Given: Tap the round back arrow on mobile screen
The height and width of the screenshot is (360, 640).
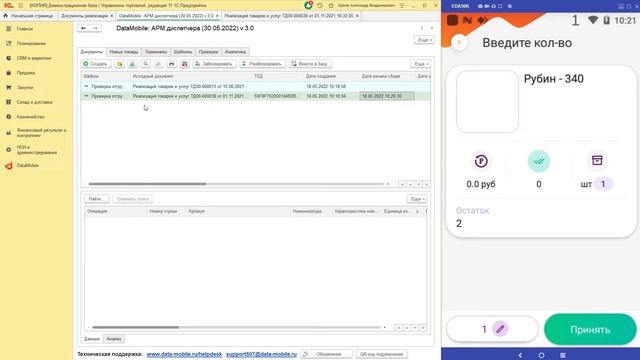Looking at the screenshot, I should pyautogui.click(x=460, y=42).
